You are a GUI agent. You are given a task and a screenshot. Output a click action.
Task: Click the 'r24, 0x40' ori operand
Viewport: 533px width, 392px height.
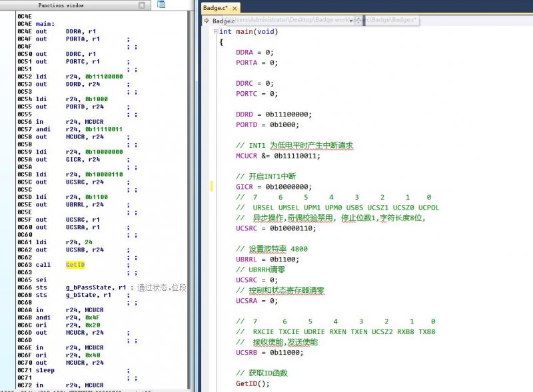click(x=83, y=355)
